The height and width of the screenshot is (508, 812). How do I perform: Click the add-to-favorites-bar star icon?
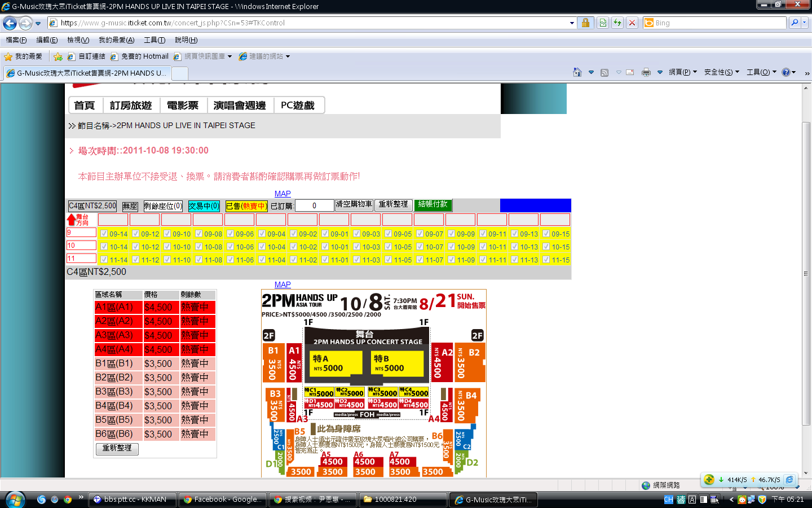pyautogui.click(x=58, y=56)
